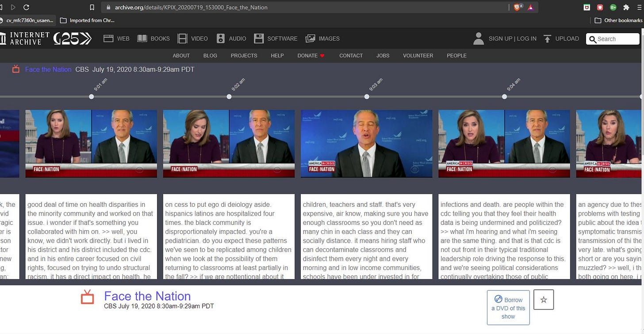Open the Audio speaker icon

point(221,38)
